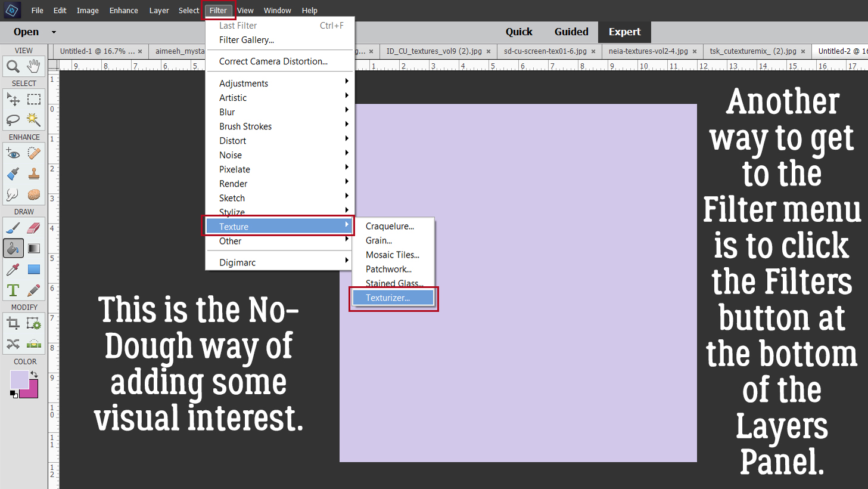Viewport: 868px width, 489px height.
Task: Select the Hand tool
Action: 34,66
